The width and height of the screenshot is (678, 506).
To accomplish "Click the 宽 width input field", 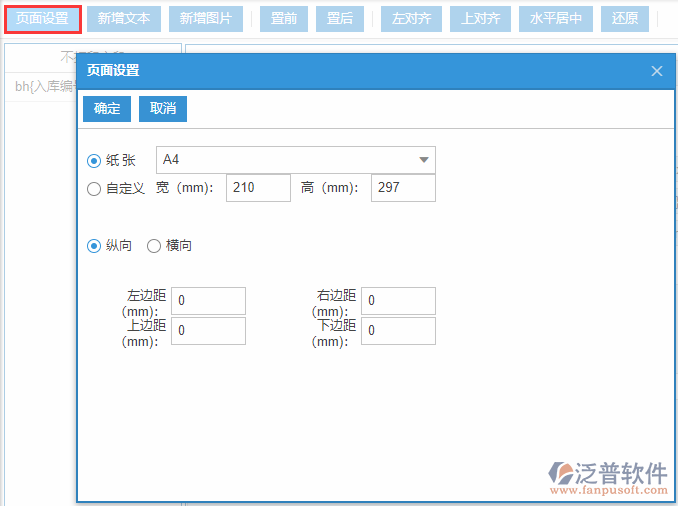I will (258, 188).
